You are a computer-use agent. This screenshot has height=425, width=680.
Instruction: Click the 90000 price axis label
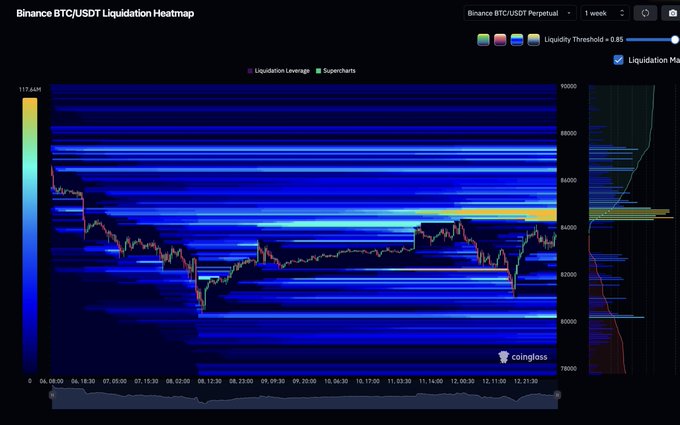[568, 86]
